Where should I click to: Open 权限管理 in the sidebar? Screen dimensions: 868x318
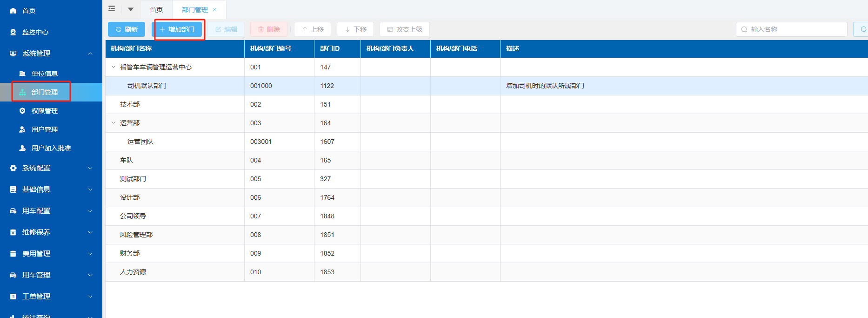(x=45, y=111)
